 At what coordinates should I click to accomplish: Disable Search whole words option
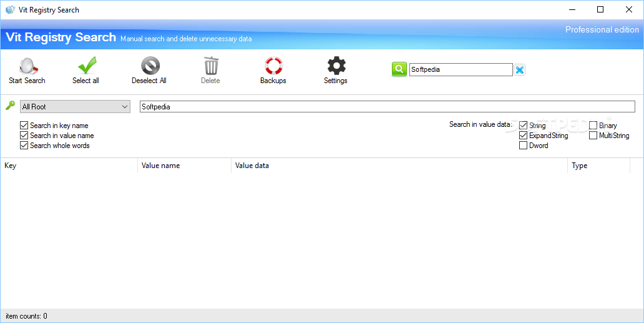point(24,145)
